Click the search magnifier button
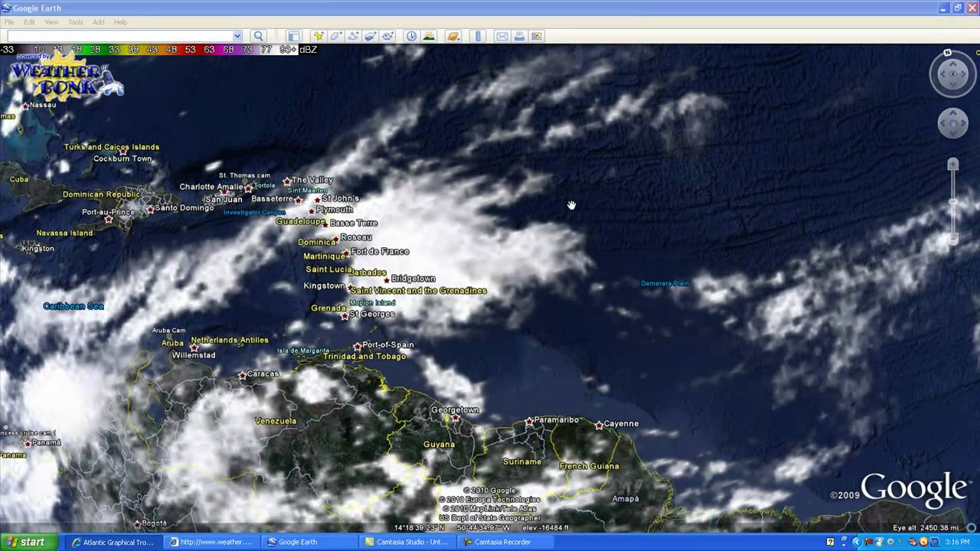Image resolution: width=980 pixels, height=551 pixels. click(x=259, y=36)
